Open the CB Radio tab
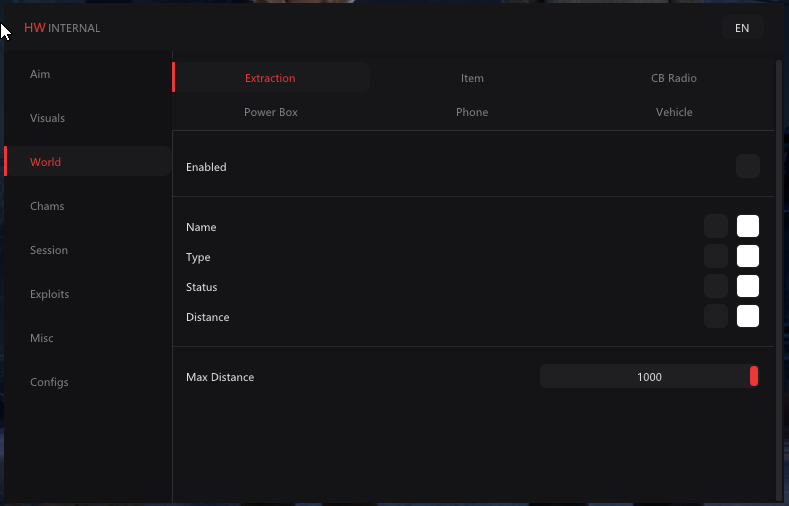 coord(674,78)
